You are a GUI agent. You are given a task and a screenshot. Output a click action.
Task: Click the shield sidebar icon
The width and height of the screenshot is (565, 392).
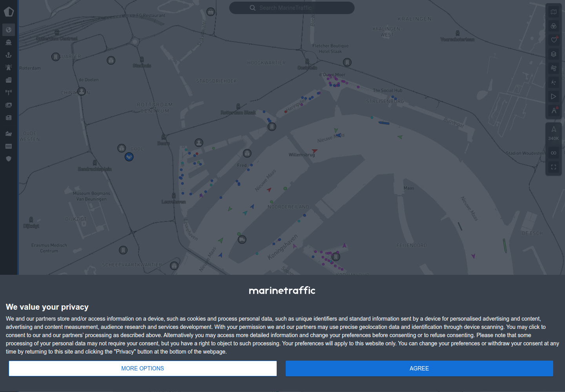click(x=9, y=159)
